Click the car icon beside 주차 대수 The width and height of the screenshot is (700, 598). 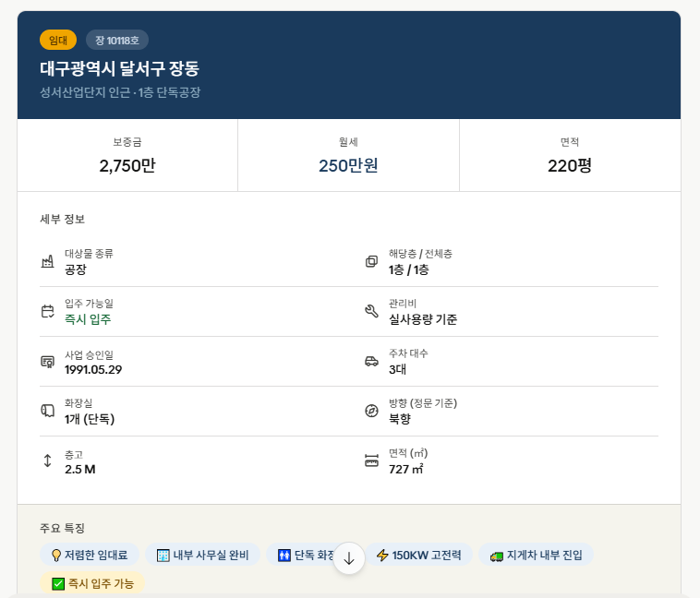371,361
